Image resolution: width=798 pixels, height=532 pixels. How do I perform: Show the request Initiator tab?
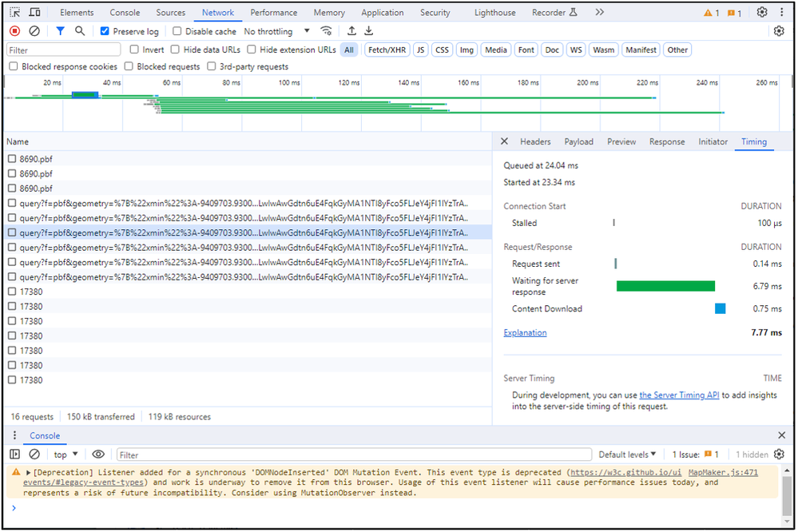(x=713, y=141)
